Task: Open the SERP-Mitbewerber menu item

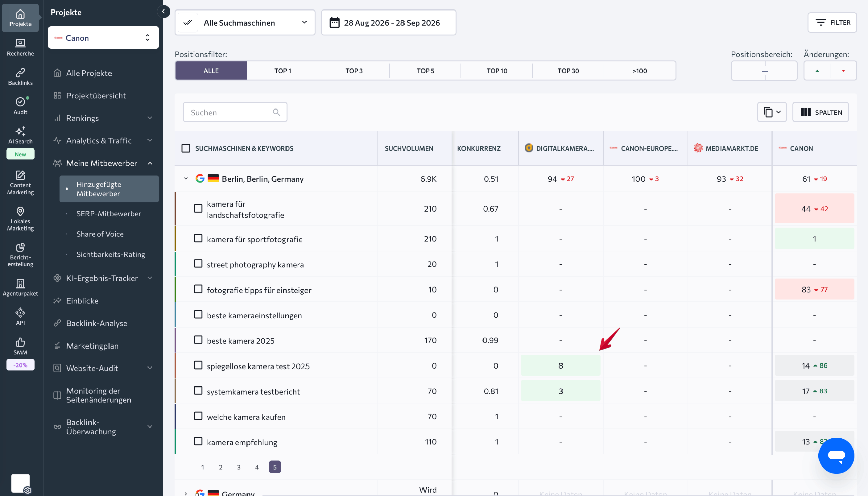Action: 109,214
